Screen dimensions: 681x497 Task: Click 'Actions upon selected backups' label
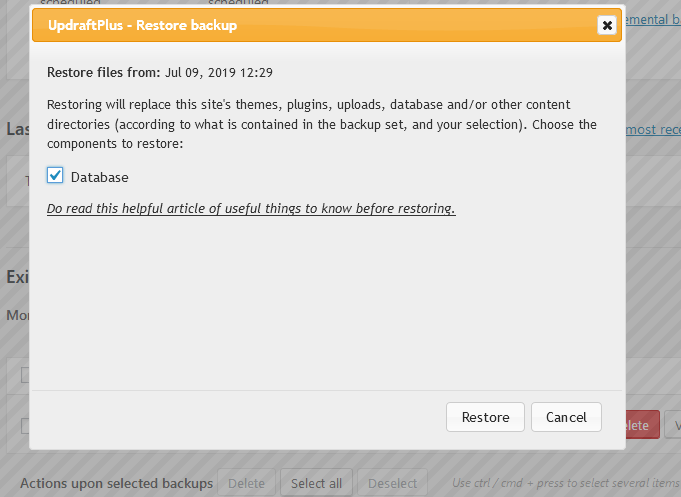(x=116, y=483)
